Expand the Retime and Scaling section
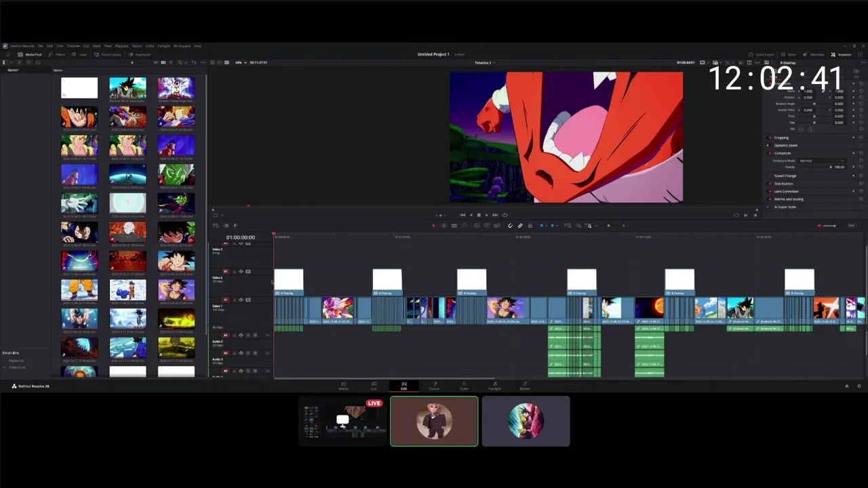 pos(789,199)
